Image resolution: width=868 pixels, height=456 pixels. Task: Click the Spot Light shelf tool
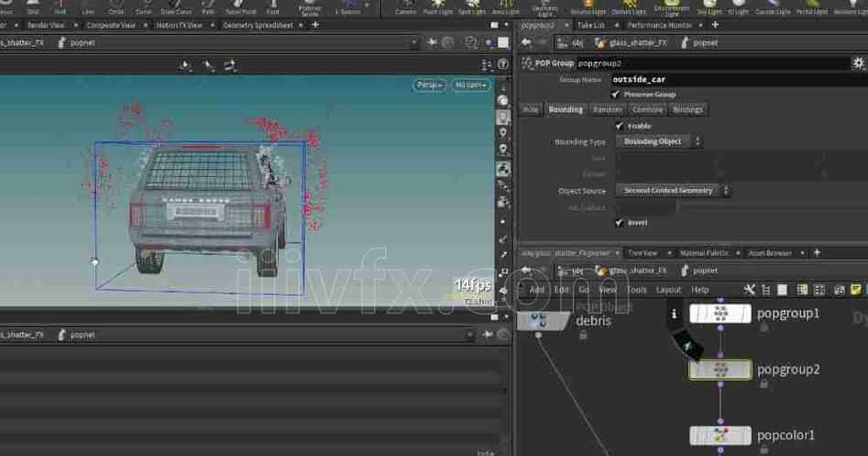click(472, 7)
